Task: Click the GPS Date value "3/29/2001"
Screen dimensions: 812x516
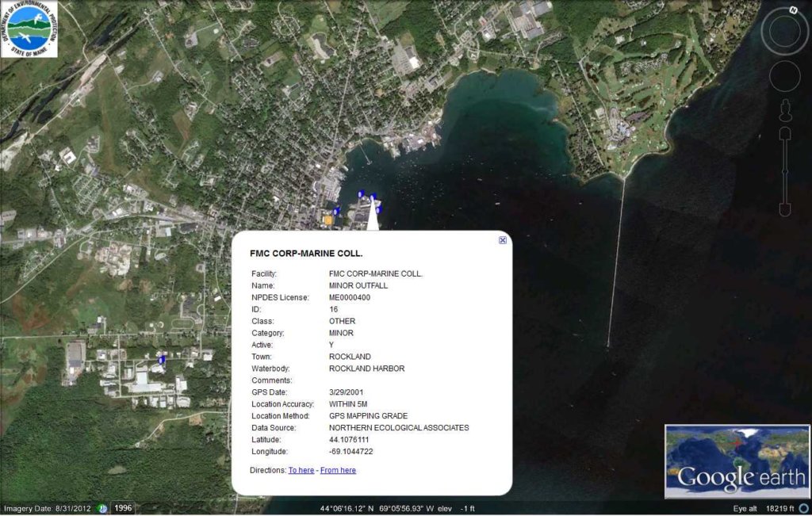Action: (x=346, y=392)
